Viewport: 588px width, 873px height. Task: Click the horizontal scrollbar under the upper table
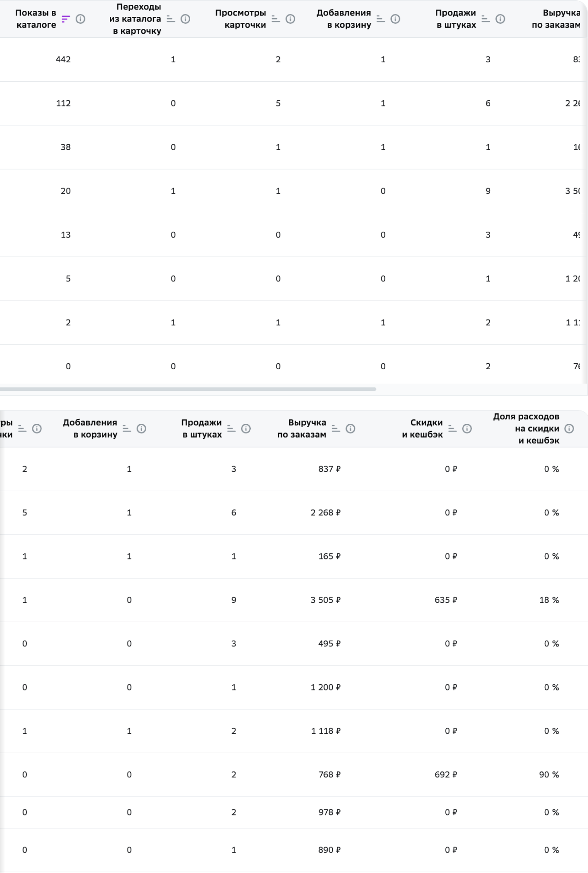pos(188,389)
